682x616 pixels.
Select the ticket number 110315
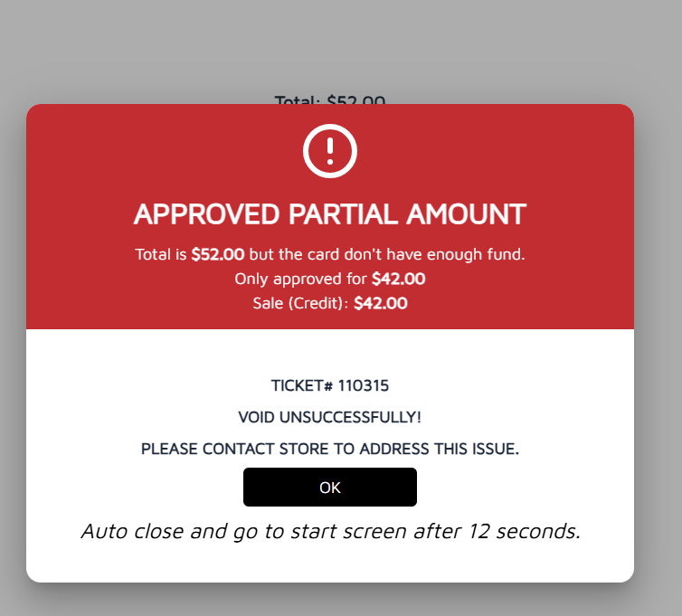point(364,385)
